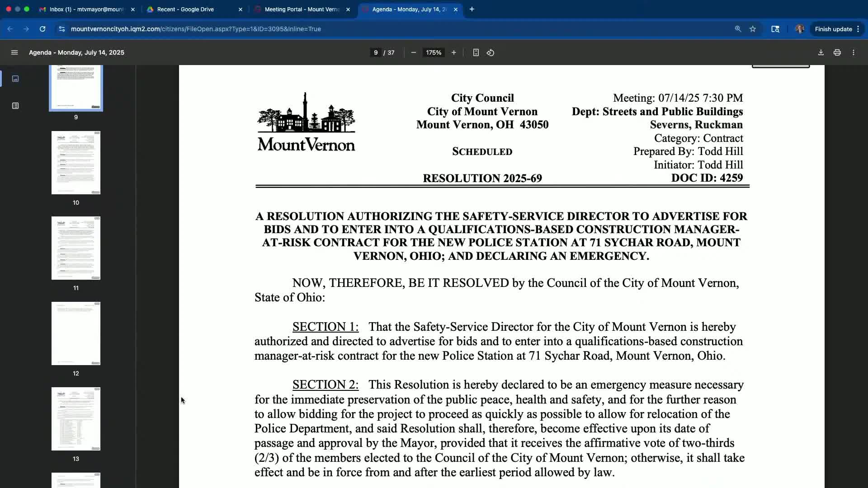Zoom in on the PDF
This screenshot has width=868, height=488.
click(x=454, y=52)
